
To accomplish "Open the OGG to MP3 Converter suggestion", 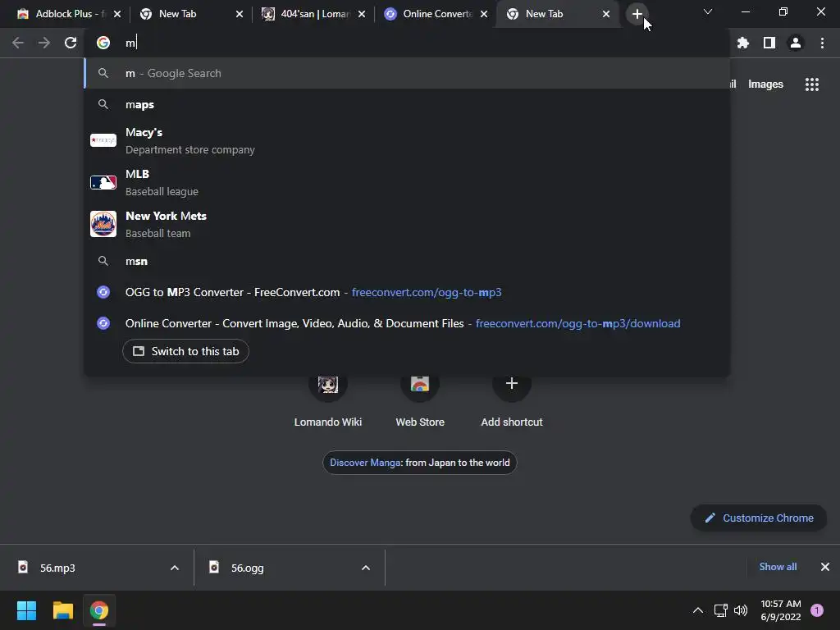I will coord(407,292).
